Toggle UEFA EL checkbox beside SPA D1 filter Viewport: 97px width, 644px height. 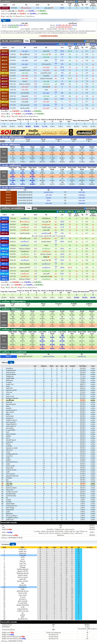[x=66, y=44]
